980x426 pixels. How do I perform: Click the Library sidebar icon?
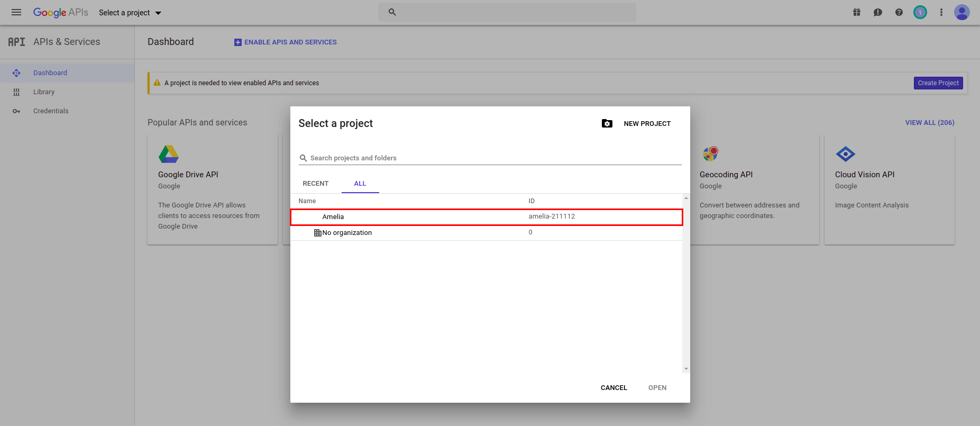16,92
